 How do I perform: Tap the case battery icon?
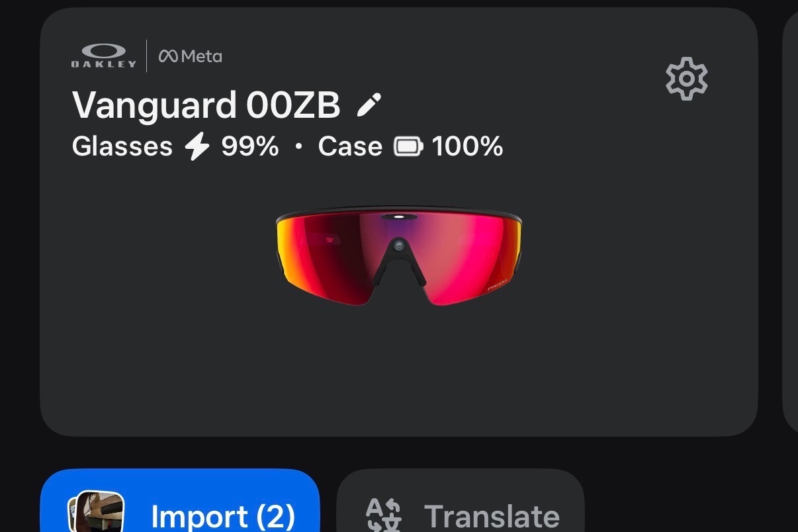(x=408, y=146)
